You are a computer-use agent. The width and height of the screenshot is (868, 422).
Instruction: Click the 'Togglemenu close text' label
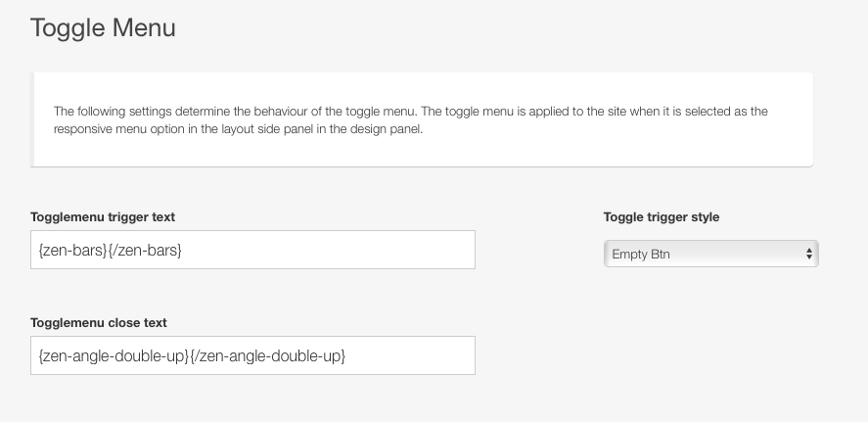[x=99, y=323]
